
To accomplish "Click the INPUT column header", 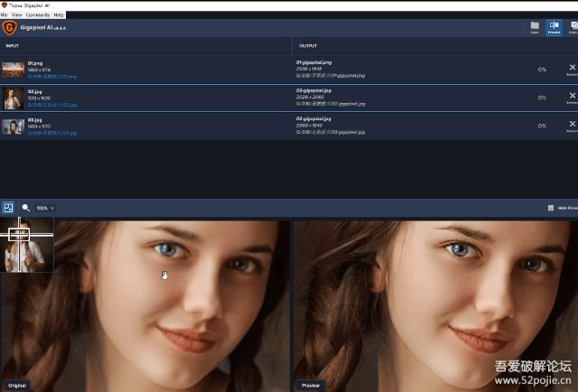I will 12,46.
